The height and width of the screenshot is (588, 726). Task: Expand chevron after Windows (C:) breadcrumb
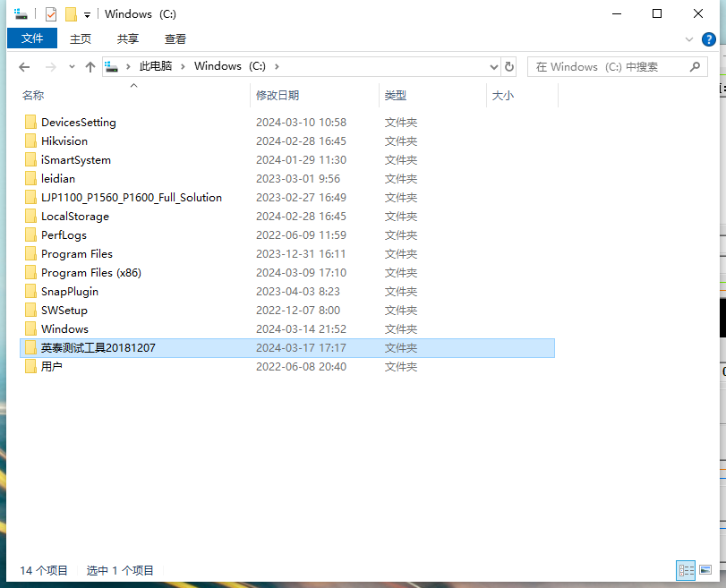point(277,66)
